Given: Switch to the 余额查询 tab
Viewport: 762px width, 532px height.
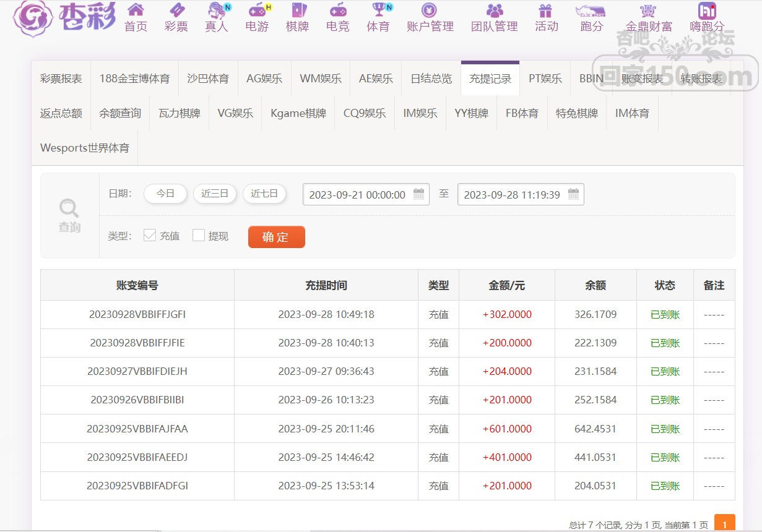Looking at the screenshot, I should pyautogui.click(x=120, y=113).
